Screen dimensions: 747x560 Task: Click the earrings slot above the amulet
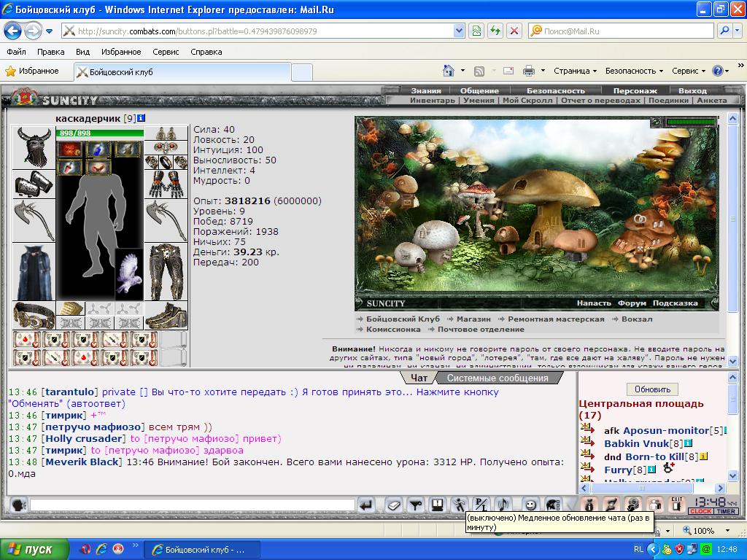click(166, 133)
